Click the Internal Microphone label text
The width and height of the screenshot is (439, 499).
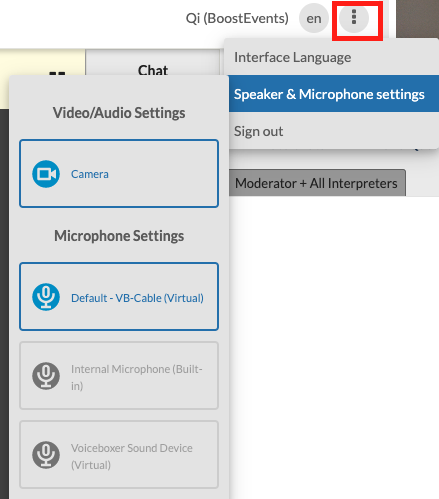pyautogui.click(x=137, y=377)
